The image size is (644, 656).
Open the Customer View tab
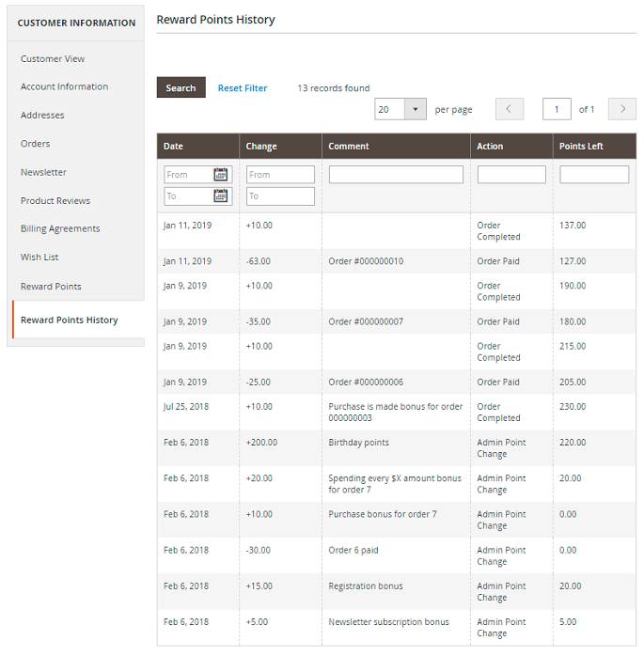(x=53, y=58)
